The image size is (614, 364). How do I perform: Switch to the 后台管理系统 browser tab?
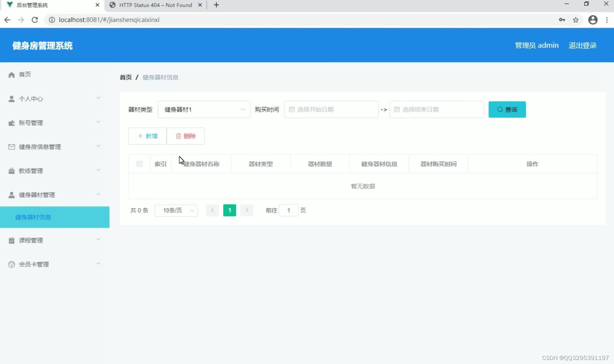tap(52, 5)
